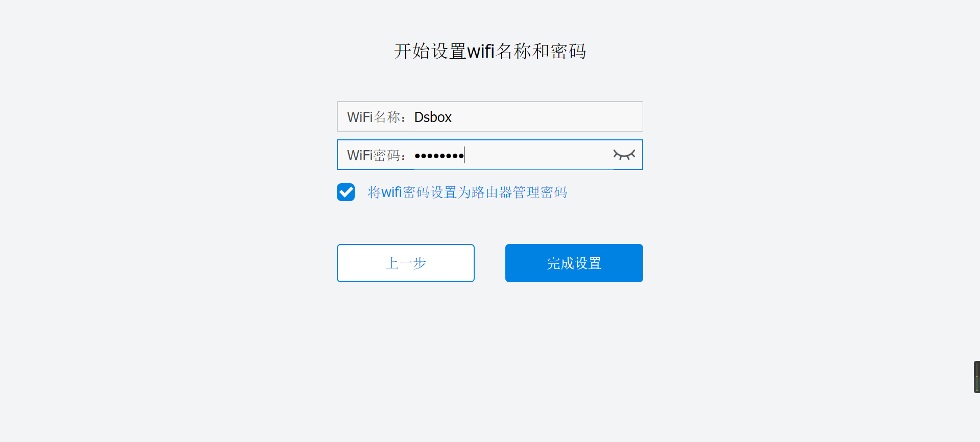Click the word wifi in the page heading
This screenshot has height=442, width=980.
point(481,51)
